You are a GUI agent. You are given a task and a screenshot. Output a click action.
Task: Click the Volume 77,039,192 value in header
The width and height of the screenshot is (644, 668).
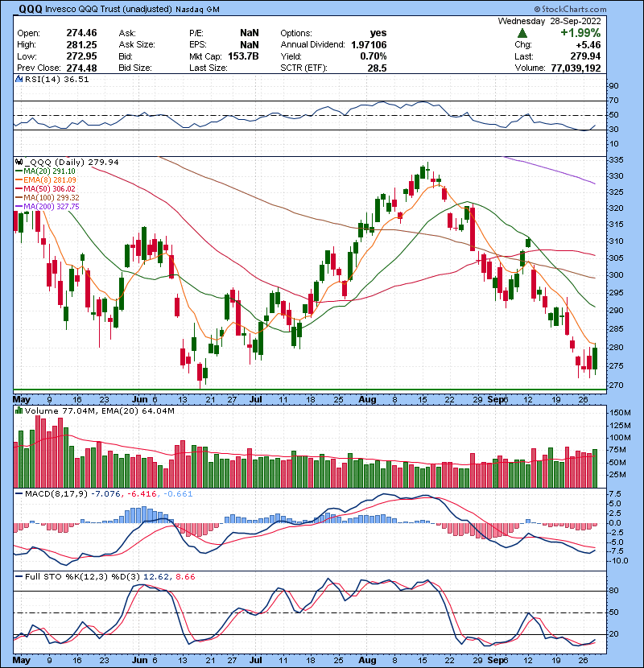pyautogui.click(x=596, y=69)
